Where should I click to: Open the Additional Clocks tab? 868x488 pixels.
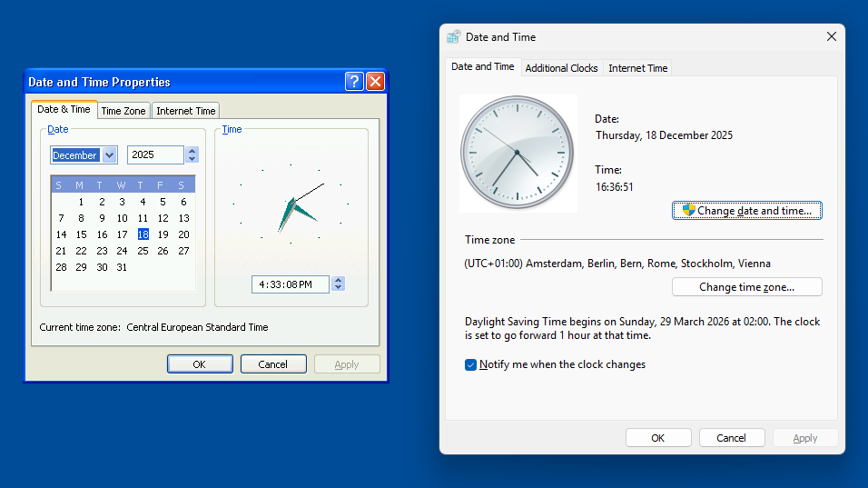(561, 68)
